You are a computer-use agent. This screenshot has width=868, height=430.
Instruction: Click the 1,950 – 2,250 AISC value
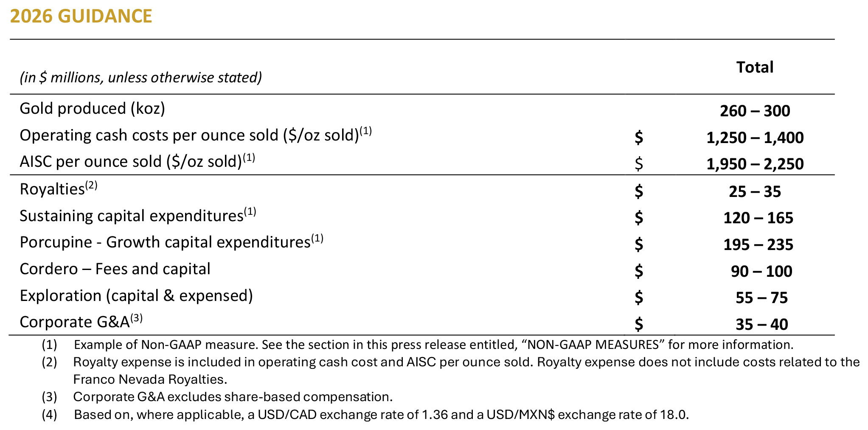click(755, 164)
